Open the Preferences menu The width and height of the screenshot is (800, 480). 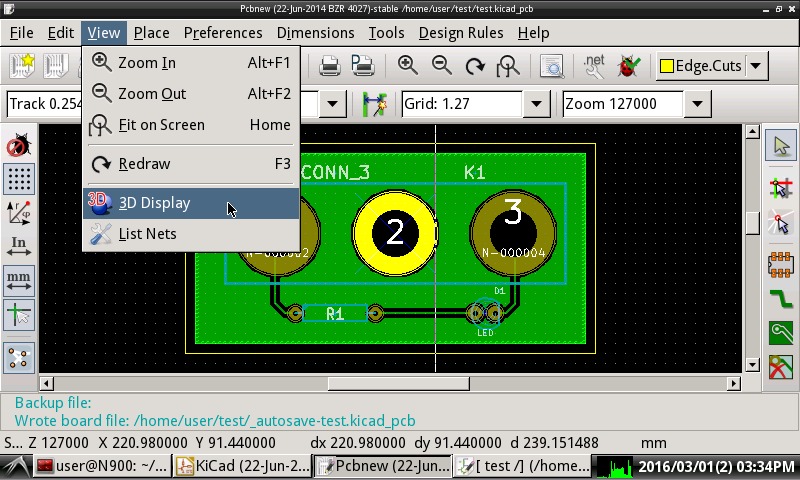click(223, 33)
